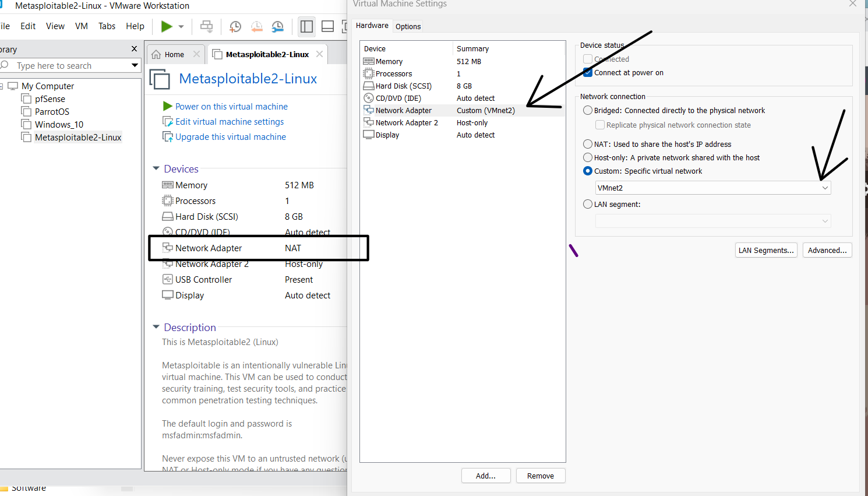
Task: Select the LAN segment radio option
Action: (588, 204)
